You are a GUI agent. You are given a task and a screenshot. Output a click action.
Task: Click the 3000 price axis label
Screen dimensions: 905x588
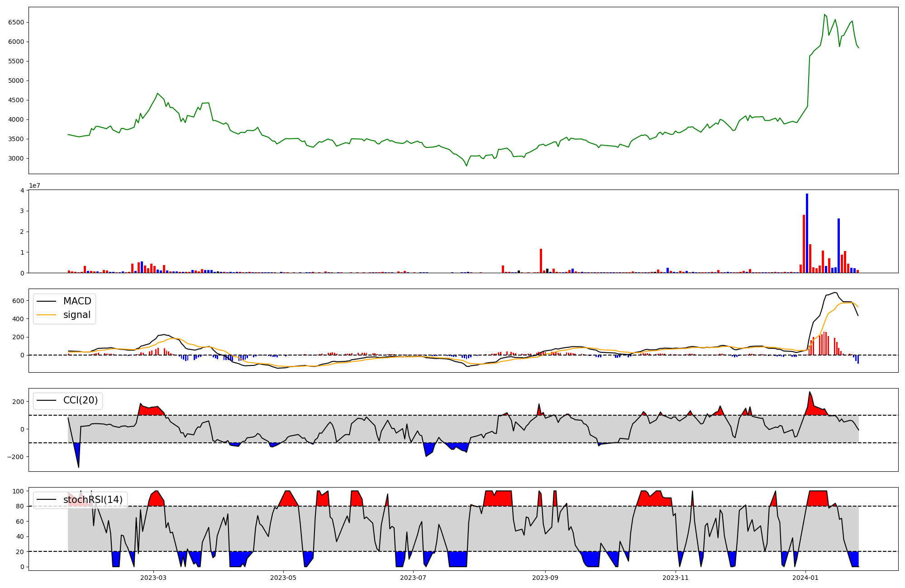click(16, 158)
